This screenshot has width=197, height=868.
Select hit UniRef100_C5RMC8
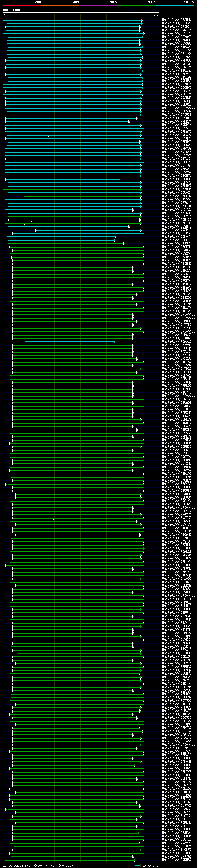click(x=177, y=447)
